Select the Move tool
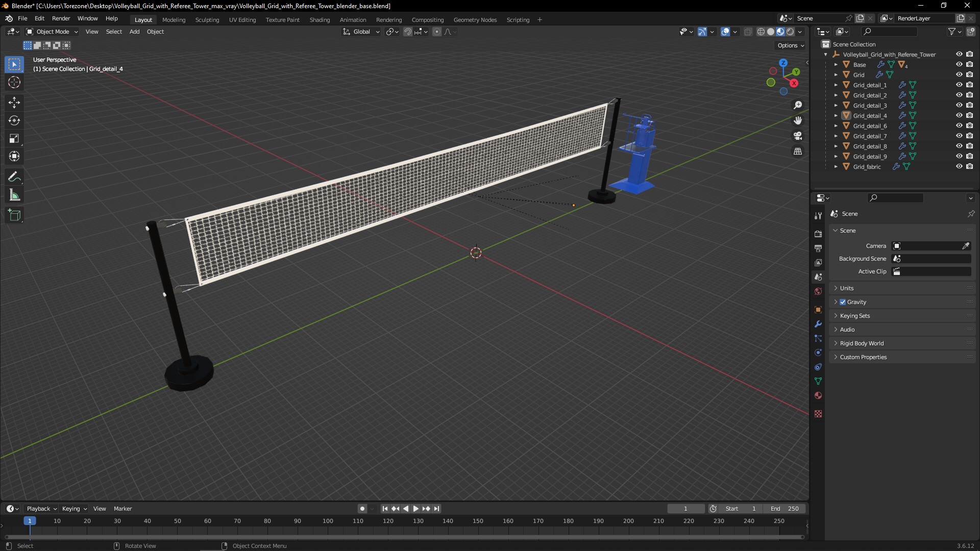This screenshot has width=980, height=551. click(x=14, y=103)
